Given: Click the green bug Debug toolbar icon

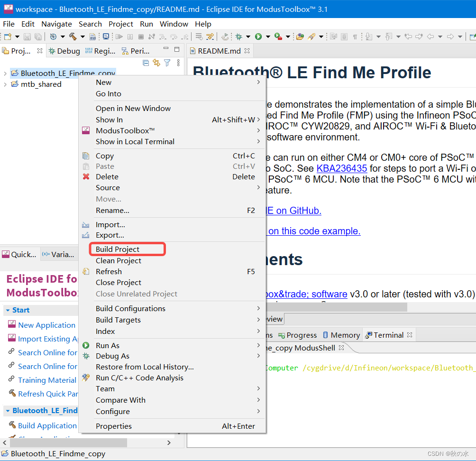Looking at the screenshot, I should 239,37.
